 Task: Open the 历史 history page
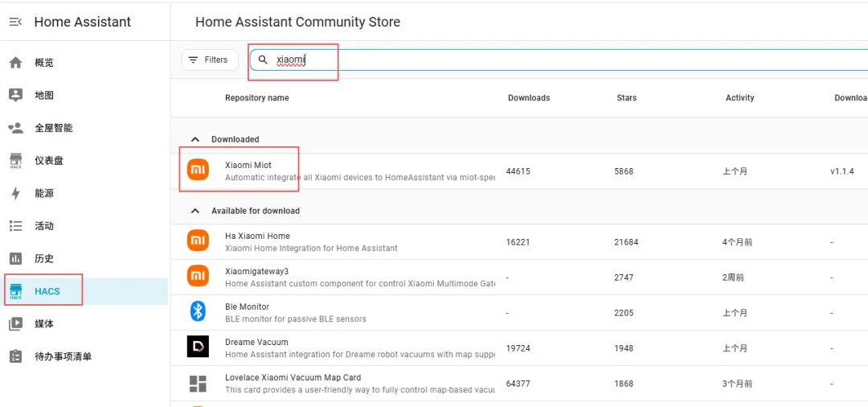(85, 258)
